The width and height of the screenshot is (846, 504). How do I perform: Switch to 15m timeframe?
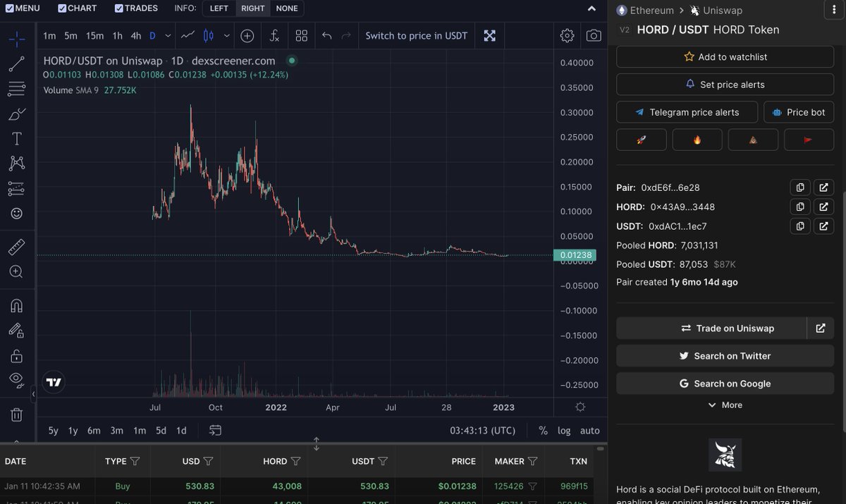coord(94,36)
